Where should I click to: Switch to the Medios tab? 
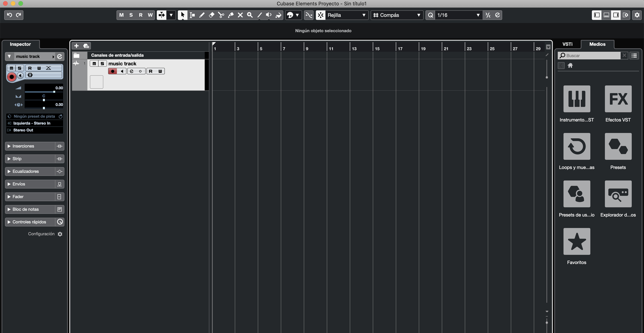(x=597, y=44)
